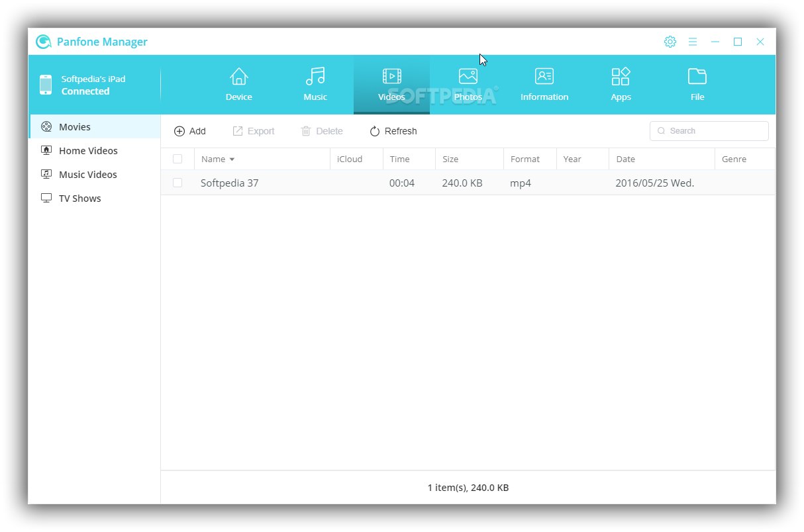Click the Size column header

click(470, 159)
